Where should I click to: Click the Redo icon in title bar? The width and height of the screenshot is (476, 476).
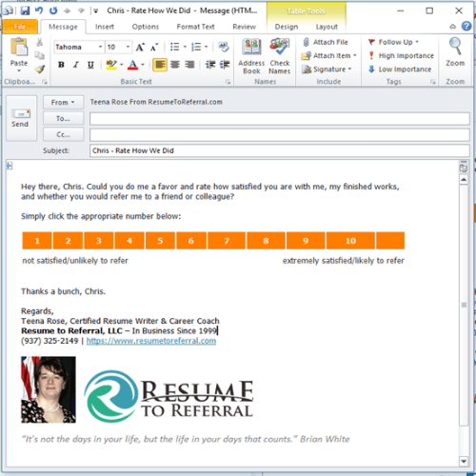tap(53, 10)
